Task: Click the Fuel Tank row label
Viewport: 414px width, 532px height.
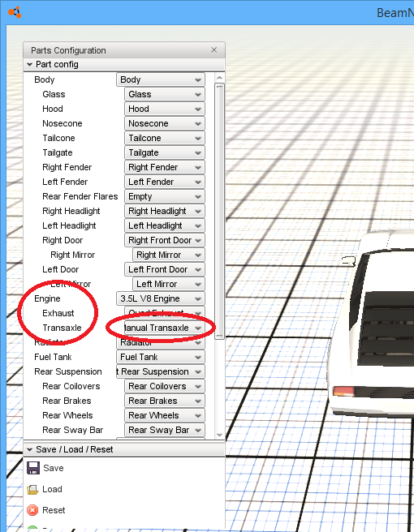Action: pyautogui.click(x=53, y=357)
